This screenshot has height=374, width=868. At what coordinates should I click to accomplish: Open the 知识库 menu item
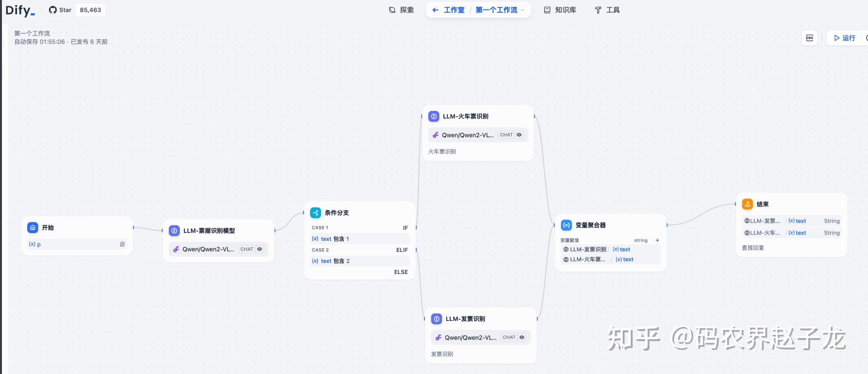[560, 10]
